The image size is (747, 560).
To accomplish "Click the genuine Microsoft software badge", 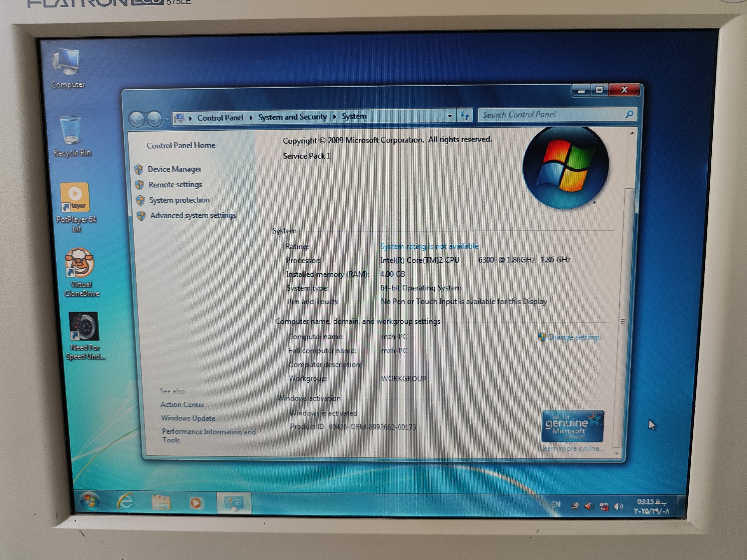I will pyautogui.click(x=573, y=426).
